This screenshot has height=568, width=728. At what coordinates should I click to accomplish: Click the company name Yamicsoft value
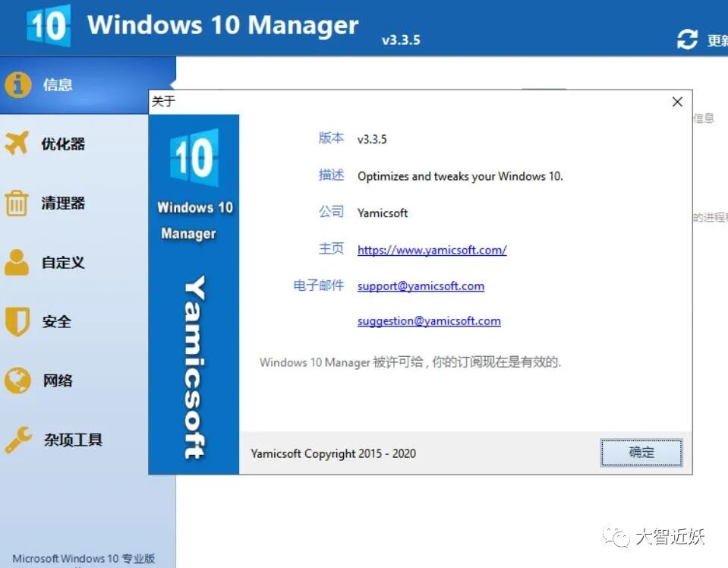(x=383, y=213)
